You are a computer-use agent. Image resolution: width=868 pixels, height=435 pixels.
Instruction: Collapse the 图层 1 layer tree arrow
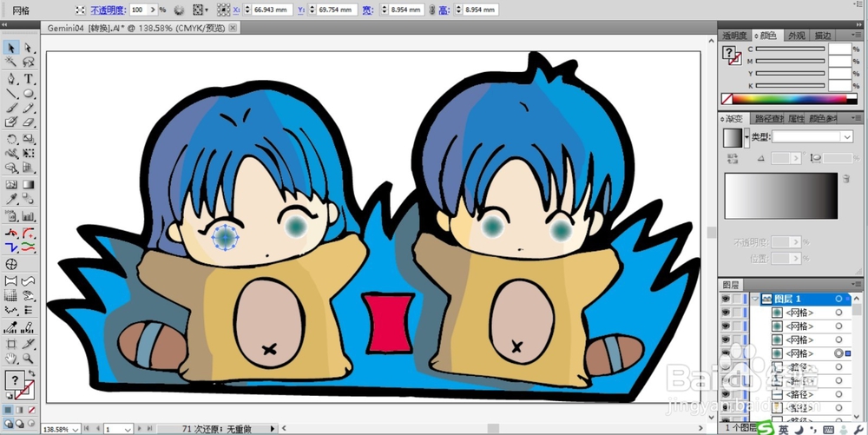click(755, 299)
